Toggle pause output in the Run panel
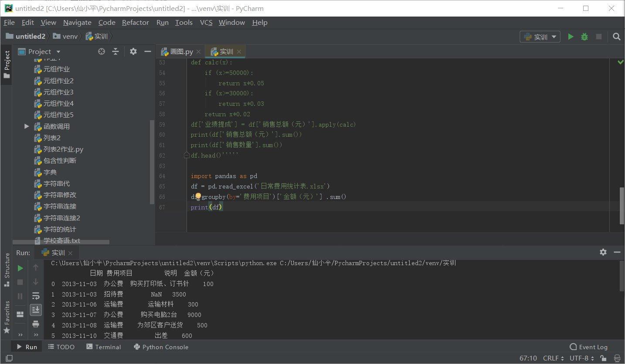Image resolution: width=625 pixels, height=364 pixels. click(20, 296)
